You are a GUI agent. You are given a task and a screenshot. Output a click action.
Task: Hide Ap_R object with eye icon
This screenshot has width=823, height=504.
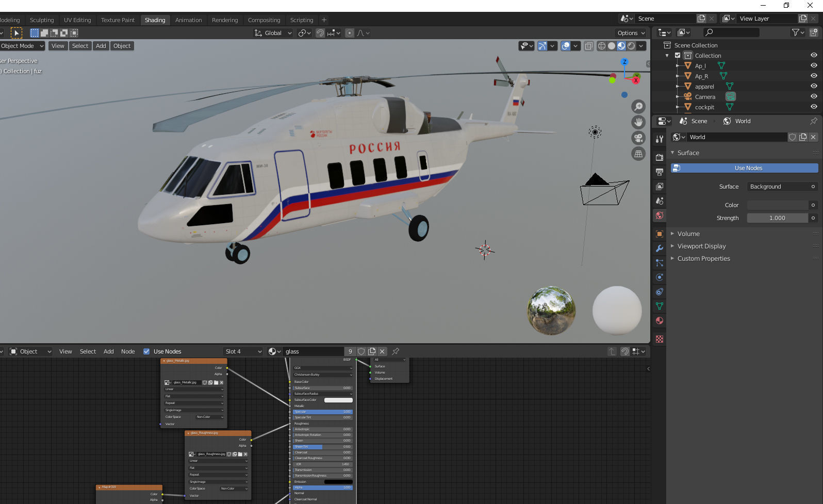814,76
